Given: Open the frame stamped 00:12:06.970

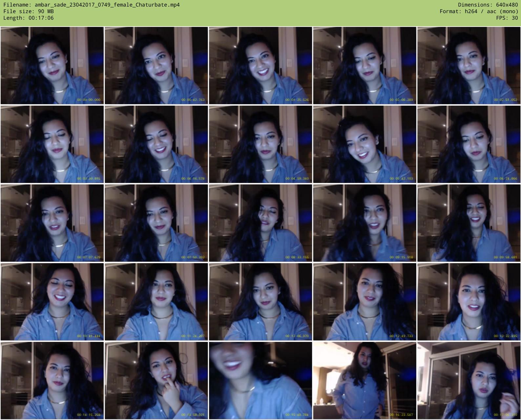Looking at the screenshot, I should coord(260,302).
